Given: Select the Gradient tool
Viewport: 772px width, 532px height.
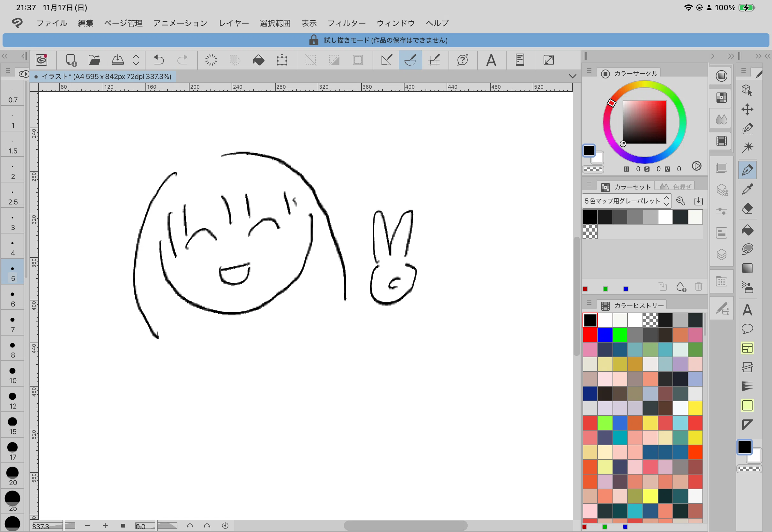Looking at the screenshot, I should (x=747, y=268).
